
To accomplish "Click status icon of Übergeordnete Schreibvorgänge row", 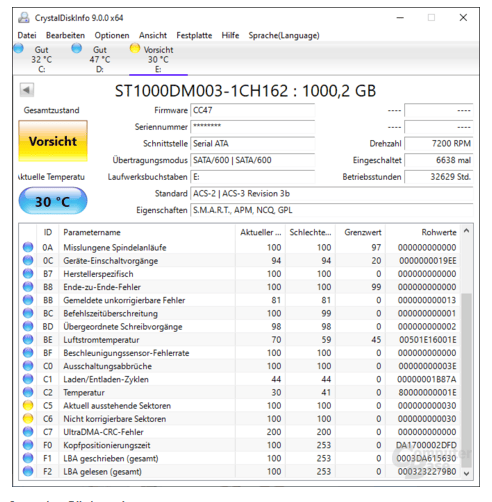I will tap(28, 326).
